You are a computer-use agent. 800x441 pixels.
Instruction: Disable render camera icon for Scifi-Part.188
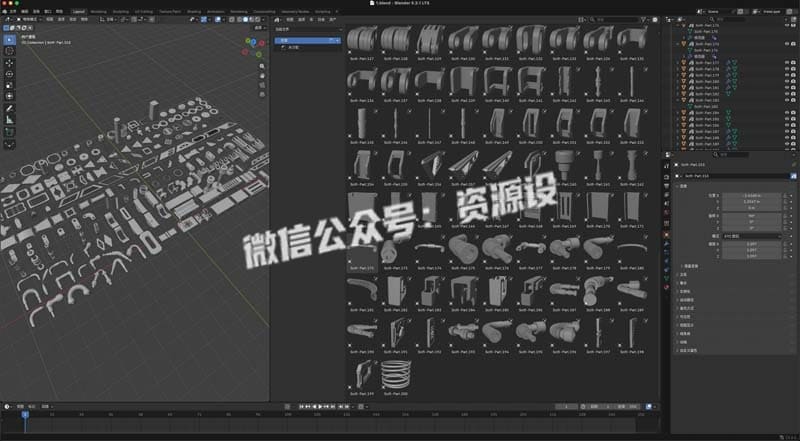pyautogui.click(x=793, y=137)
